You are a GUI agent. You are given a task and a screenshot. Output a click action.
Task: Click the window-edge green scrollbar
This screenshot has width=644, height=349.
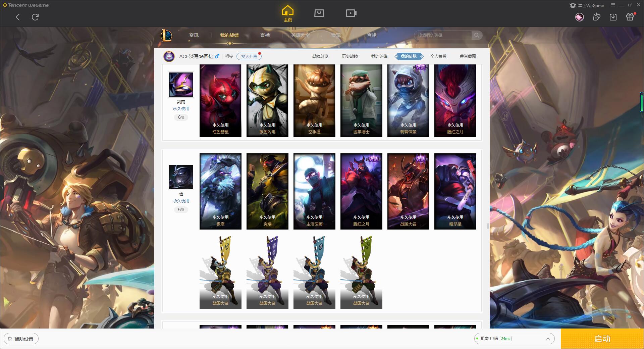pyautogui.click(x=642, y=102)
